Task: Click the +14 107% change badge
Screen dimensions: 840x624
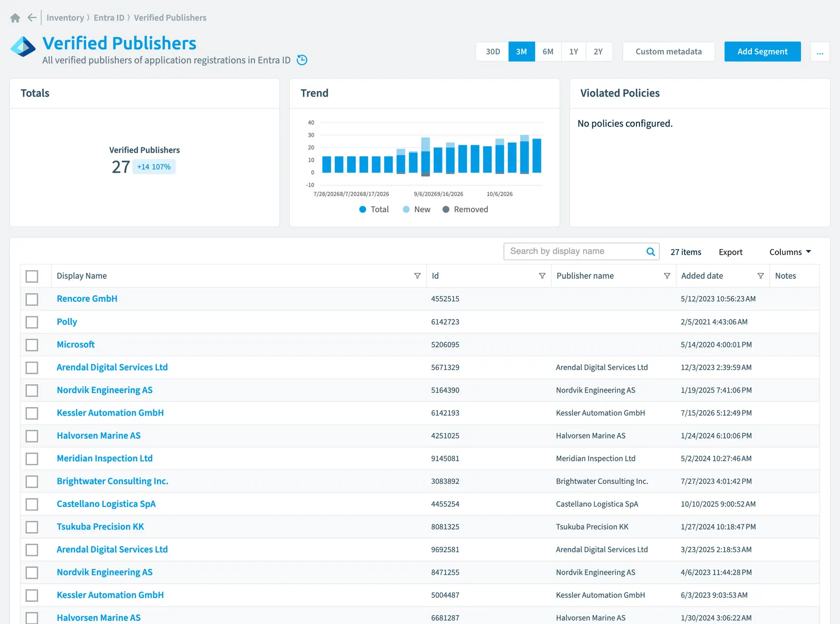Action: pyautogui.click(x=154, y=167)
